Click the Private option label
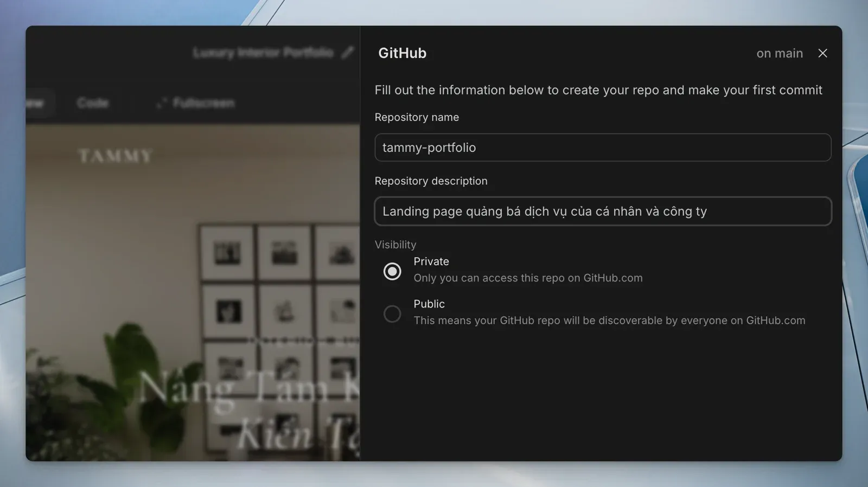868x487 pixels. (x=431, y=261)
